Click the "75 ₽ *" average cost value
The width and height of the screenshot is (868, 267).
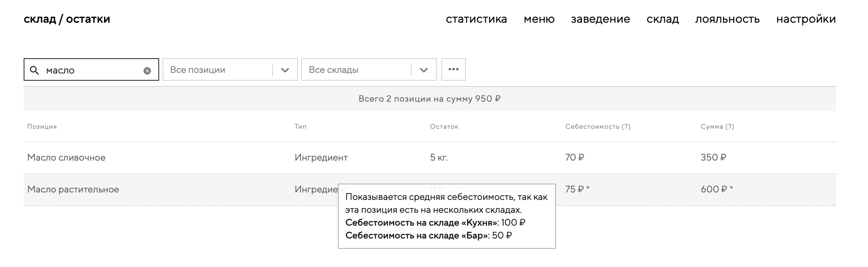[x=577, y=189]
